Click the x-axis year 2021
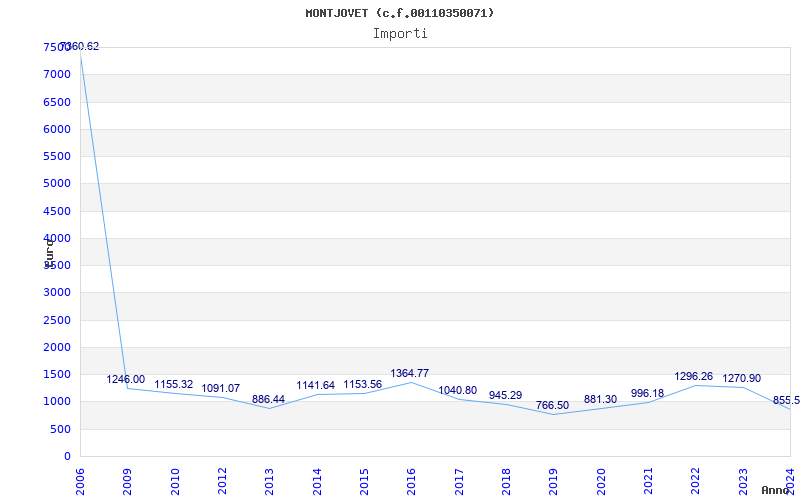 click(x=648, y=482)
